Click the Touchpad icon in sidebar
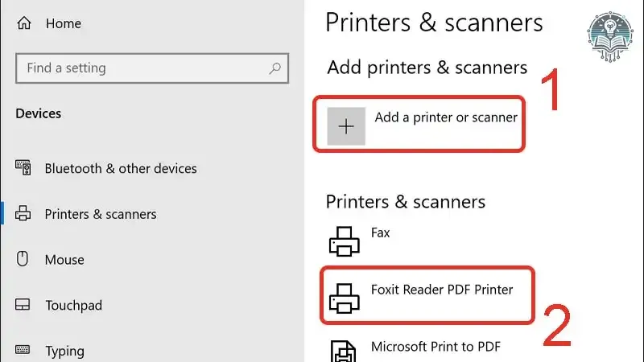This screenshot has height=362, width=644. click(23, 305)
